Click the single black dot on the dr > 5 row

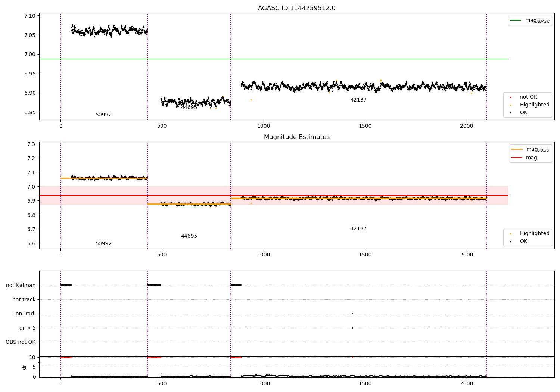pyautogui.click(x=352, y=328)
